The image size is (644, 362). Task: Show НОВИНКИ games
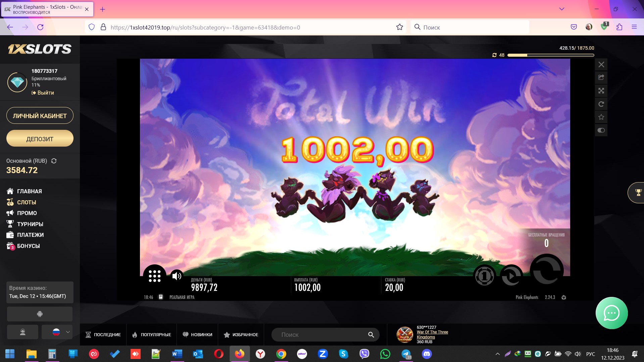point(197,335)
